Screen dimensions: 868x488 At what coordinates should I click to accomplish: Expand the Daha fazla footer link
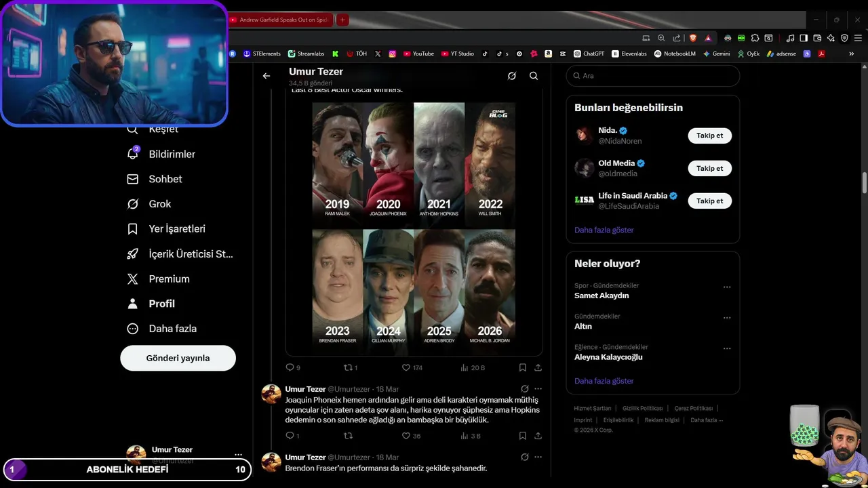(707, 420)
